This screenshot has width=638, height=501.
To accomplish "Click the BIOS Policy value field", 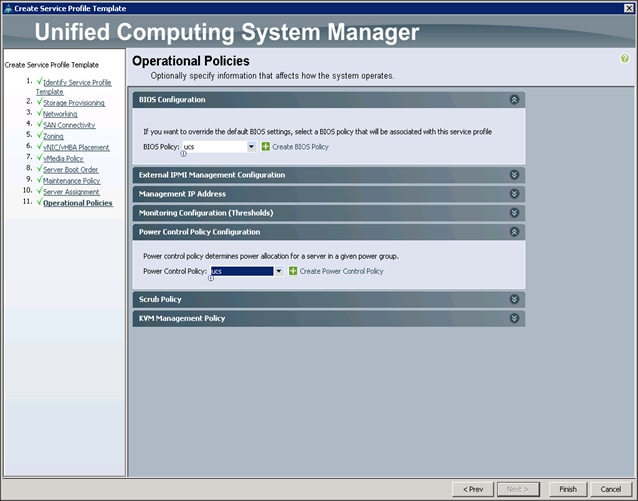I will coord(215,147).
